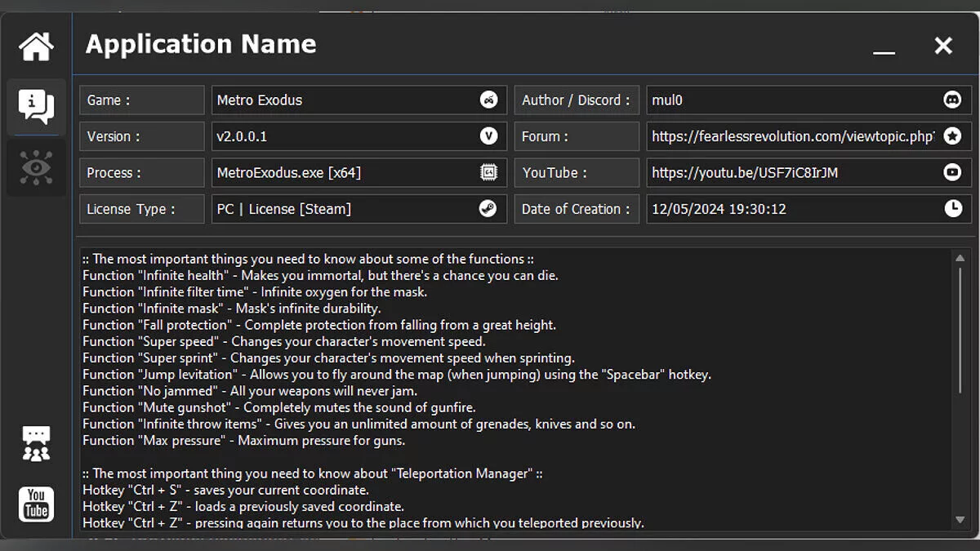Click the gamepad icon in Game field
980x551 pixels.
click(x=488, y=100)
